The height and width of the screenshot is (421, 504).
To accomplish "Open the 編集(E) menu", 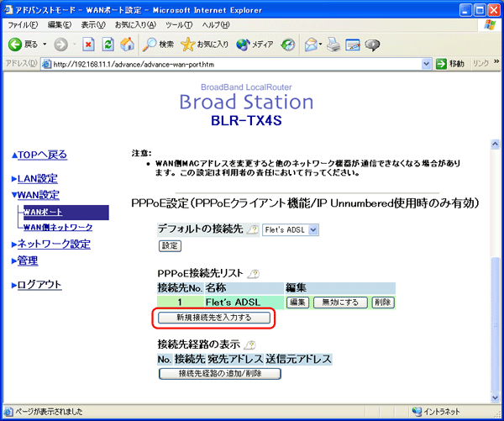I will (60, 24).
